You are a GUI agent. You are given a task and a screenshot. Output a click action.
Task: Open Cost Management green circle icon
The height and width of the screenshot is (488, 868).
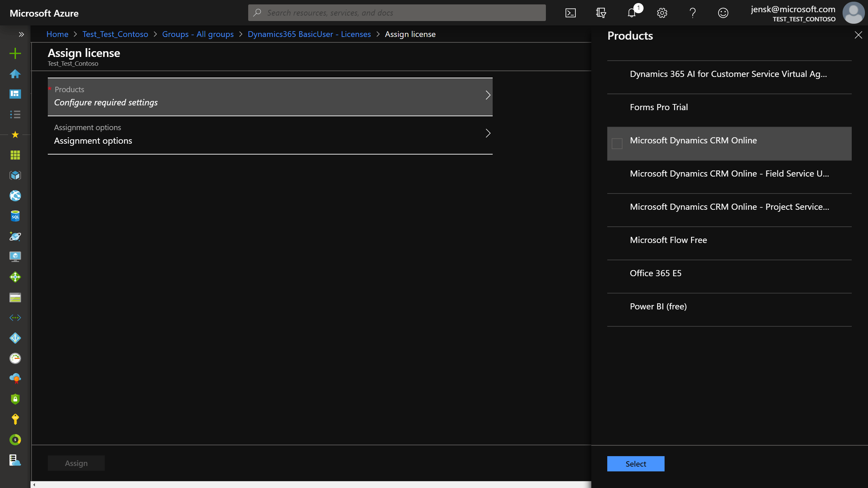click(x=15, y=440)
